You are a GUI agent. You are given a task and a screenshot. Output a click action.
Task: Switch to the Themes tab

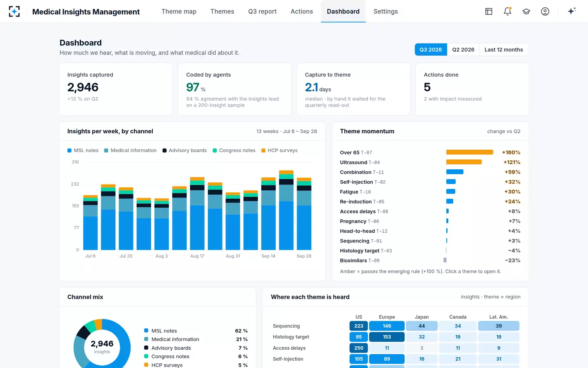pyautogui.click(x=222, y=11)
